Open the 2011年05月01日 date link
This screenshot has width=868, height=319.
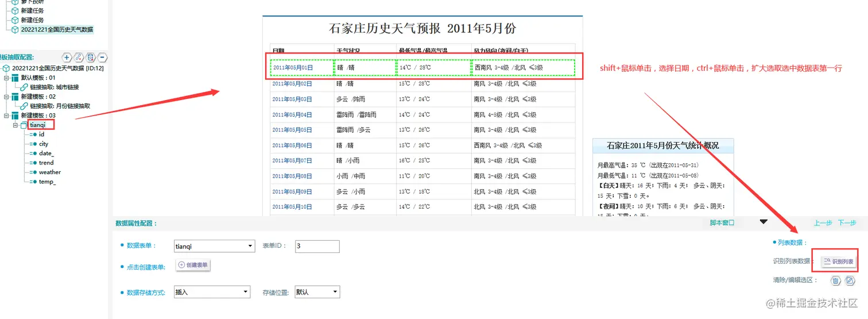292,68
